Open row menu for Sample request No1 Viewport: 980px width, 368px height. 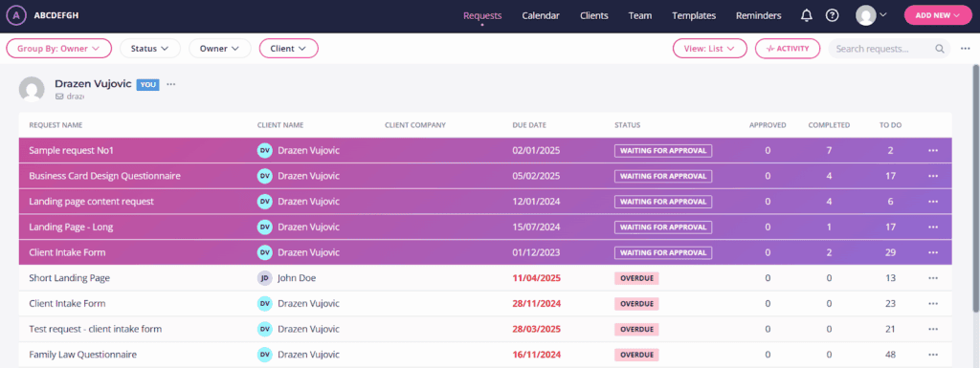[933, 150]
